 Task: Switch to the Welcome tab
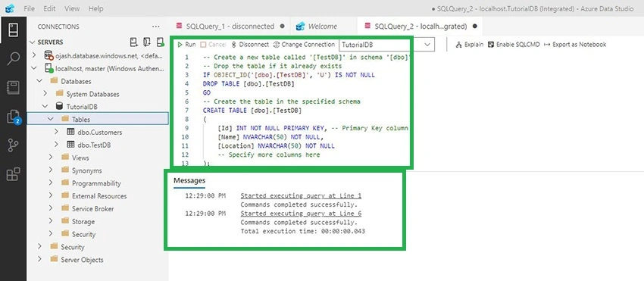pyautogui.click(x=324, y=27)
